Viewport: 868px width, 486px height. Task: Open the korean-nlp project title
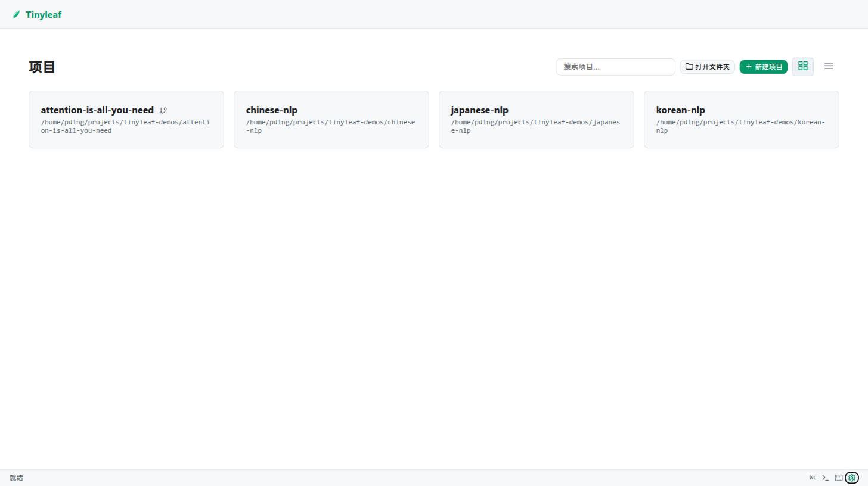(x=680, y=110)
